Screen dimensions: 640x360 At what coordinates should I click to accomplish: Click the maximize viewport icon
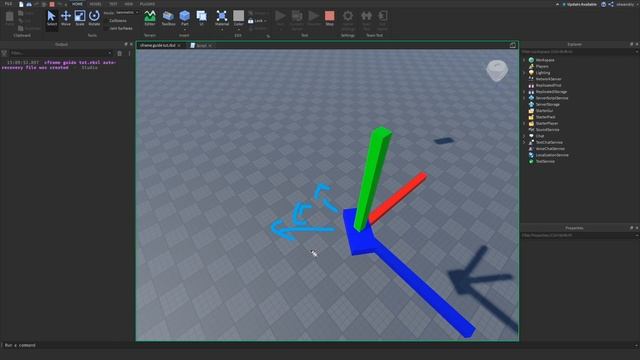click(x=513, y=45)
